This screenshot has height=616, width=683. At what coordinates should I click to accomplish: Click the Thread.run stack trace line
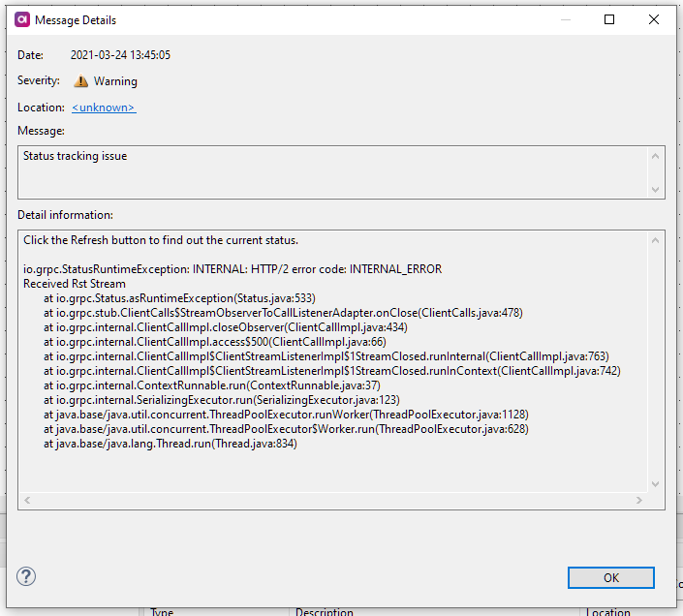(x=170, y=444)
